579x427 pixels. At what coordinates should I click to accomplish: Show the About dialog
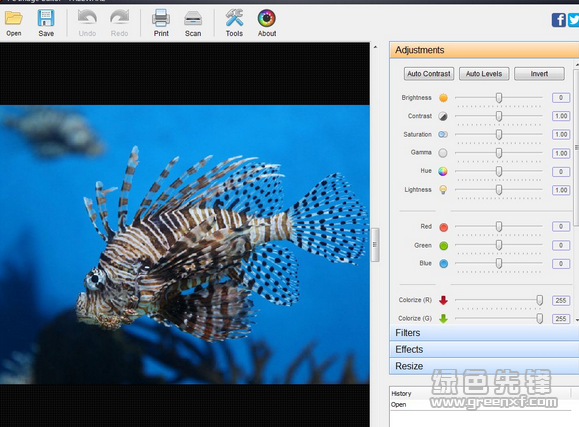(x=267, y=18)
